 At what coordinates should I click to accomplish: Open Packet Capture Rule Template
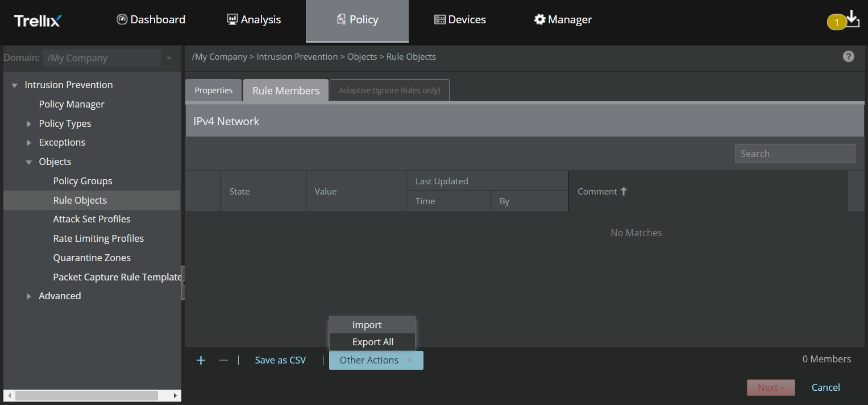pos(117,277)
